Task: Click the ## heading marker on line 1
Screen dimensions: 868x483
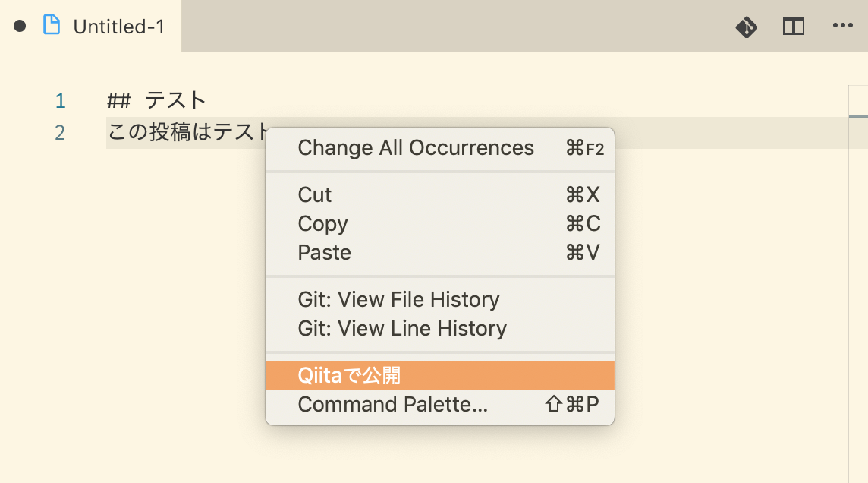Action: tap(119, 100)
